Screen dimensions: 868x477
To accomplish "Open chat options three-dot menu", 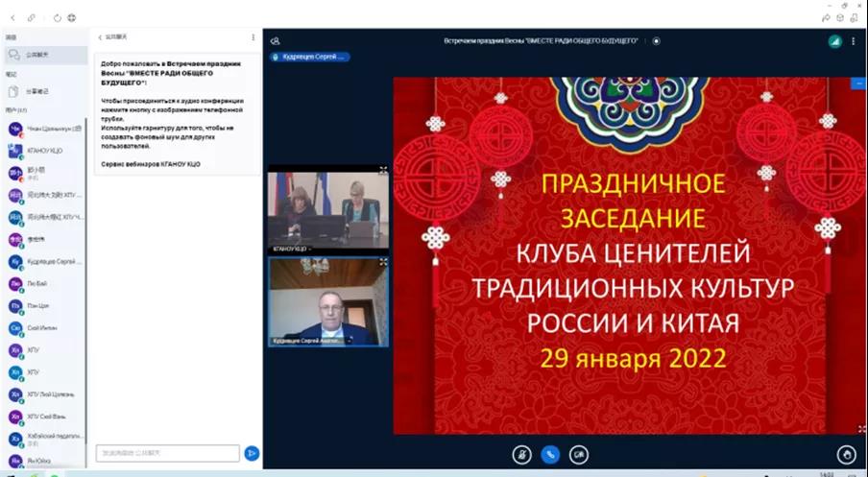I will (x=253, y=37).
